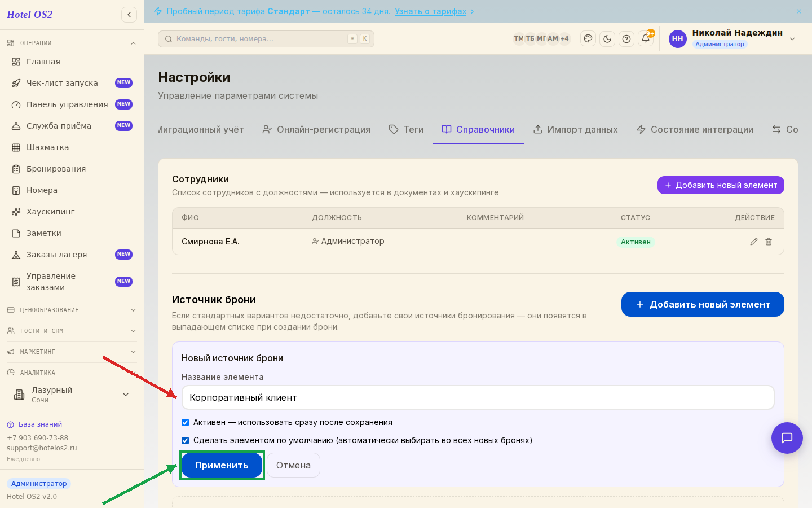
Task: Open Главная in the sidebar
Action: click(72, 62)
